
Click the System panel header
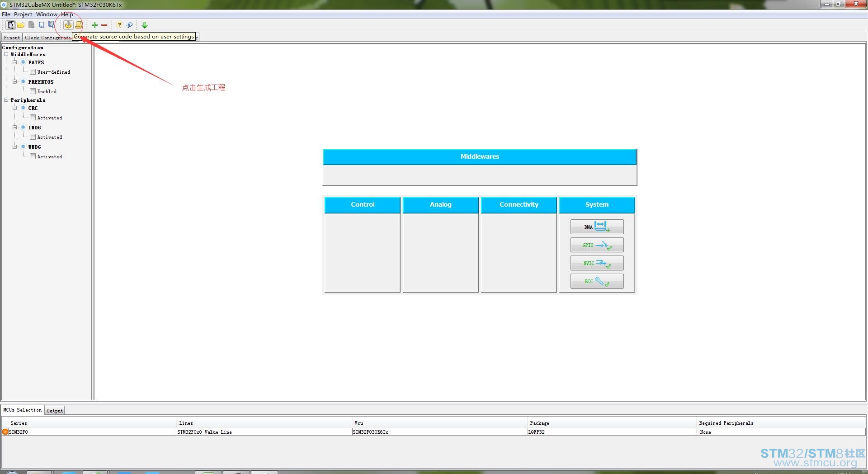point(597,204)
